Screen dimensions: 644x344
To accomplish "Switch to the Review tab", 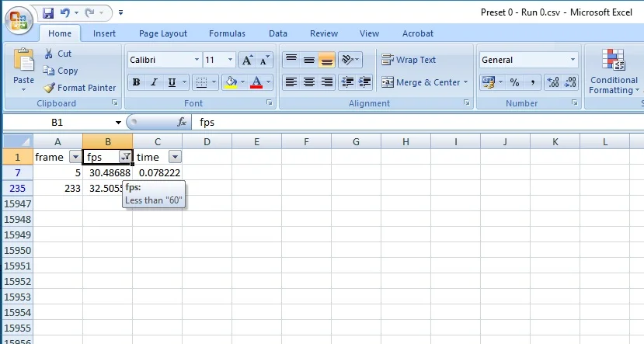I will pos(324,33).
